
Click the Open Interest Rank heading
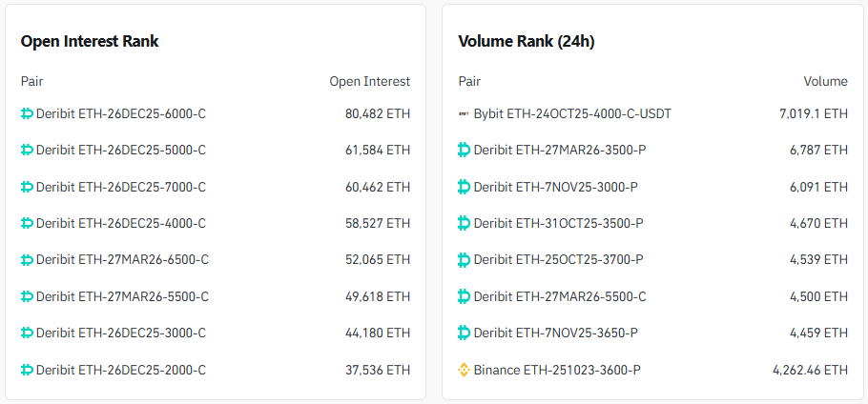point(90,41)
